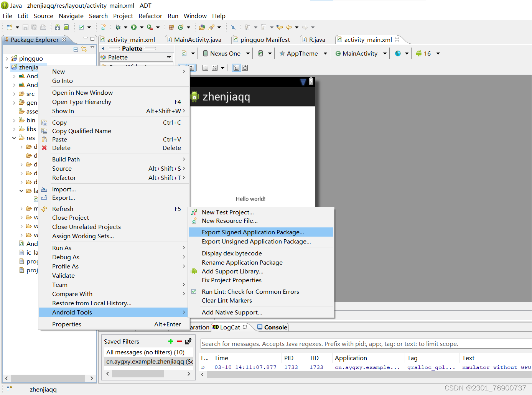Select Clear Lint Markers entry
Image resolution: width=532 pixels, height=395 pixels.
coord(261,301)
